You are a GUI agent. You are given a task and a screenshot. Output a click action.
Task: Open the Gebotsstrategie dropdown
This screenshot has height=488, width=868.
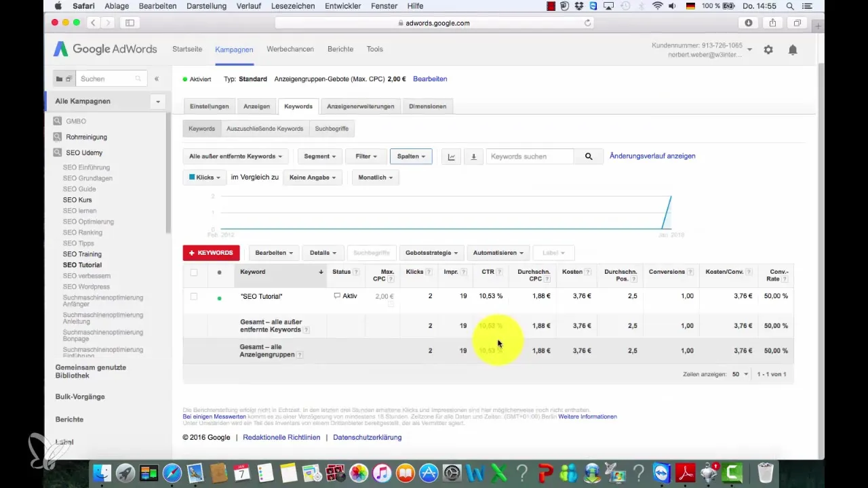pos(431,253)
